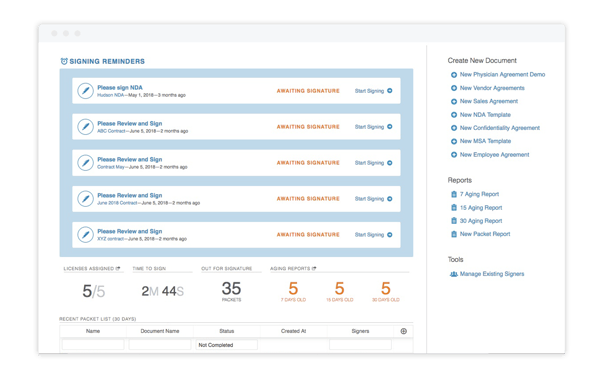This screenshot has width=600, height=387.
Task: Click the Signers filter input field
Action: click(360, 345)
